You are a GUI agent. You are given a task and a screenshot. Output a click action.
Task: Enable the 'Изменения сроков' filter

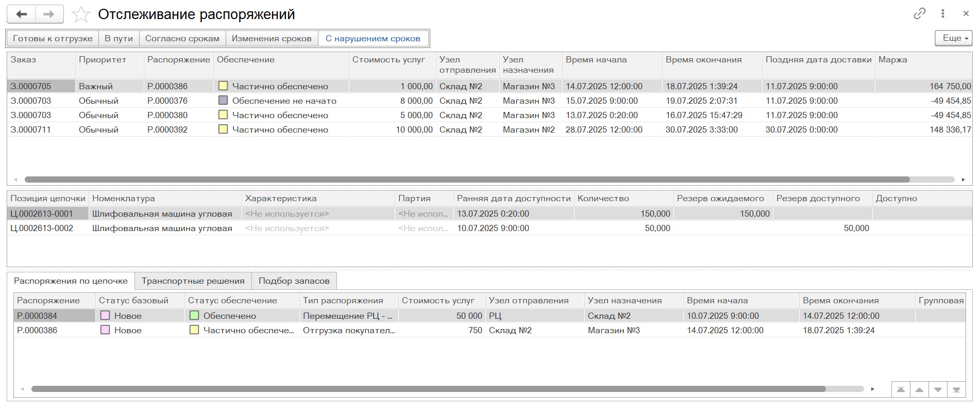click(x=272, y=39)
